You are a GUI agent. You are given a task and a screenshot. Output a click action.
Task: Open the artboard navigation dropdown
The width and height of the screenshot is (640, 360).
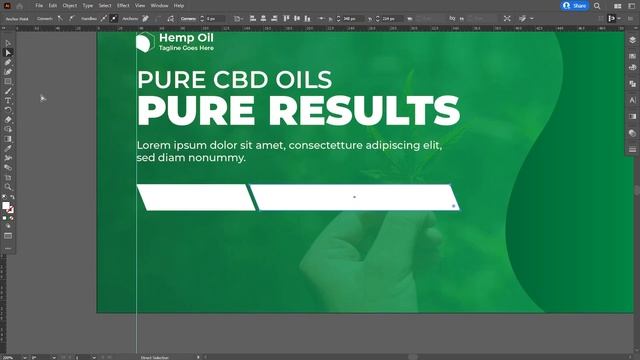pyautogui.click(x=94, y=358)
